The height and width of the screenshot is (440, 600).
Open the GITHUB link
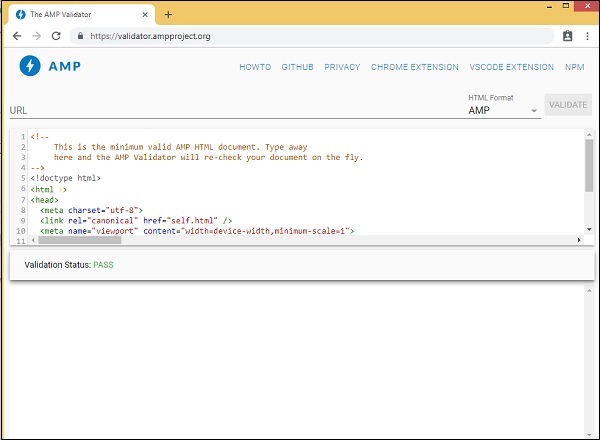[297, 67]
